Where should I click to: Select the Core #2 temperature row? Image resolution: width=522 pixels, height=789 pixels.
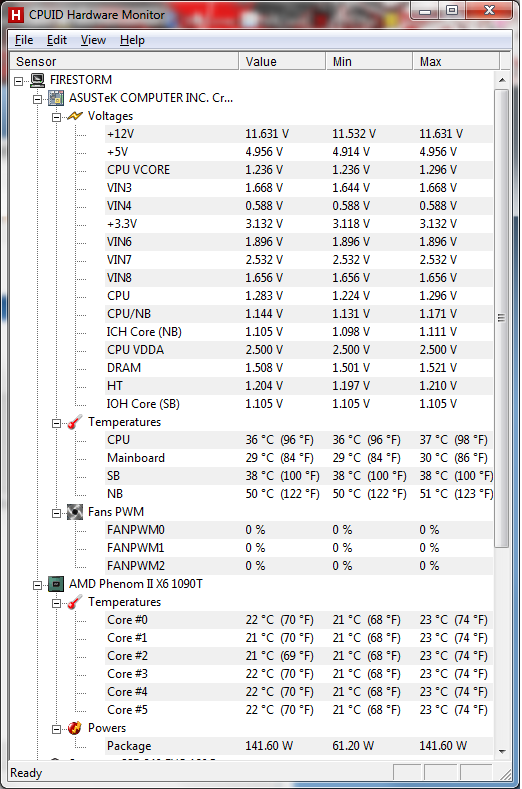point(299,656)
